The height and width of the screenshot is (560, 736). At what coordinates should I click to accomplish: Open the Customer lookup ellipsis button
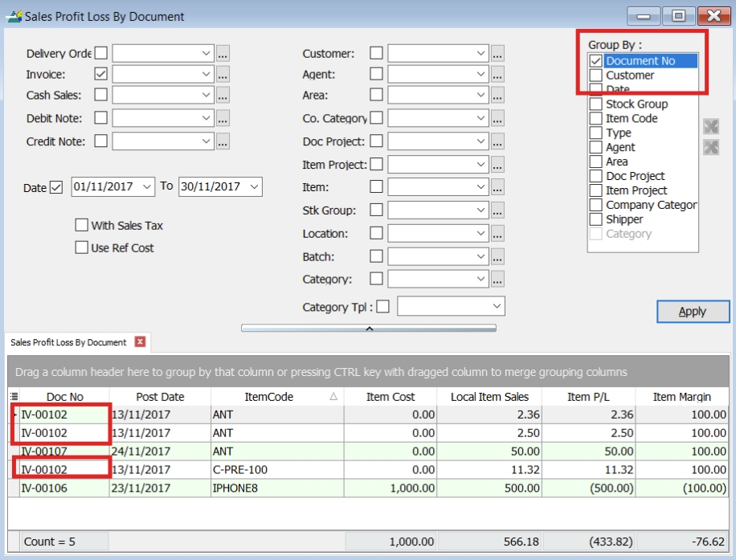(x=497, y=54)
